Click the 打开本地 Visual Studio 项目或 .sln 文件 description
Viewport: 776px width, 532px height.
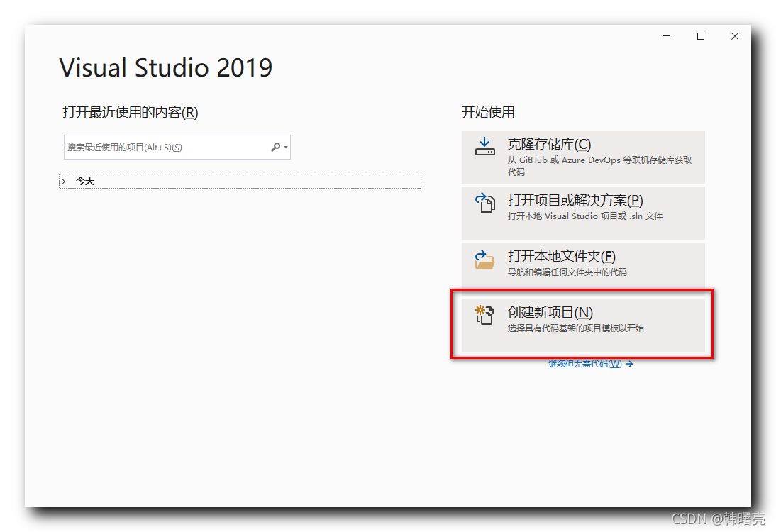[585, 216]
